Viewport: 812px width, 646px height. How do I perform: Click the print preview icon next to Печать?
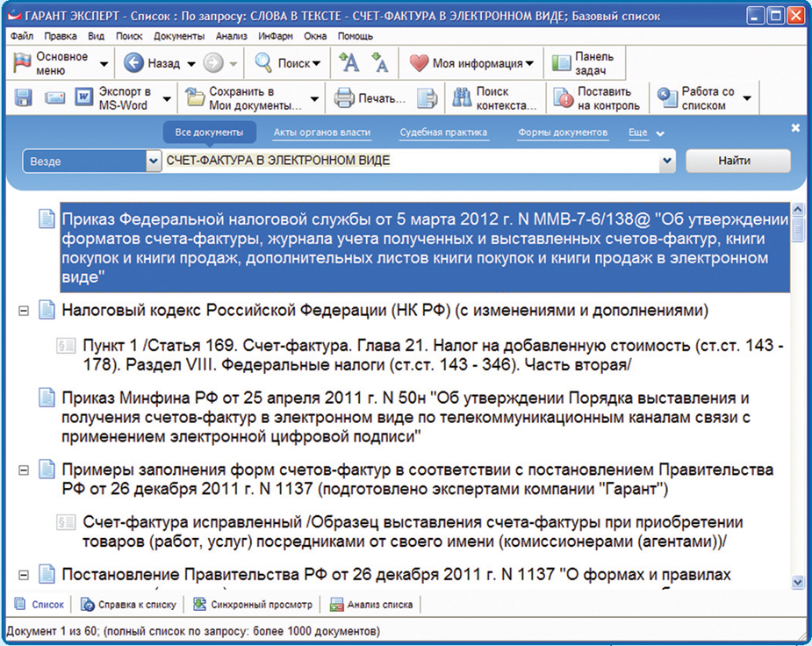point(427,98)
